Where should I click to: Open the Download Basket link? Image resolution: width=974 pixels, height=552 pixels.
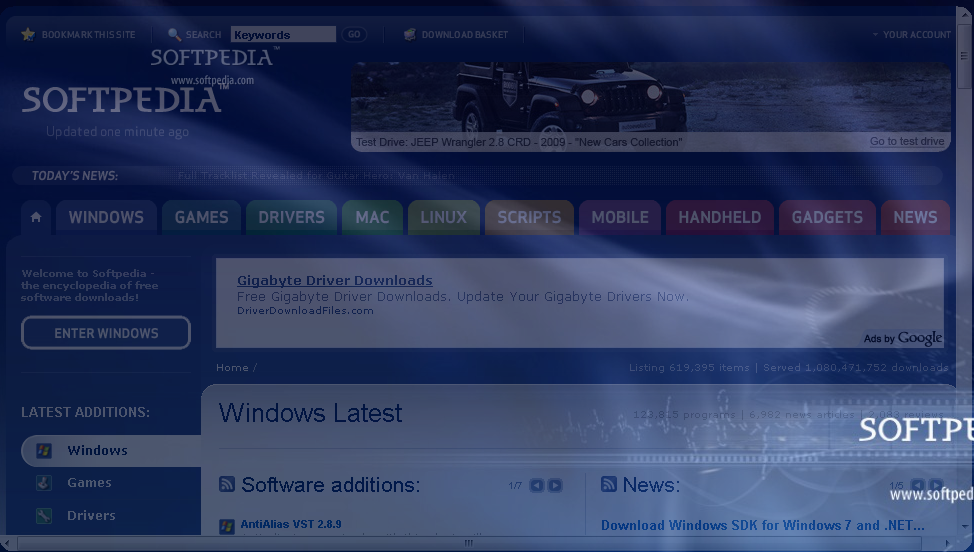tap(465, 35)
